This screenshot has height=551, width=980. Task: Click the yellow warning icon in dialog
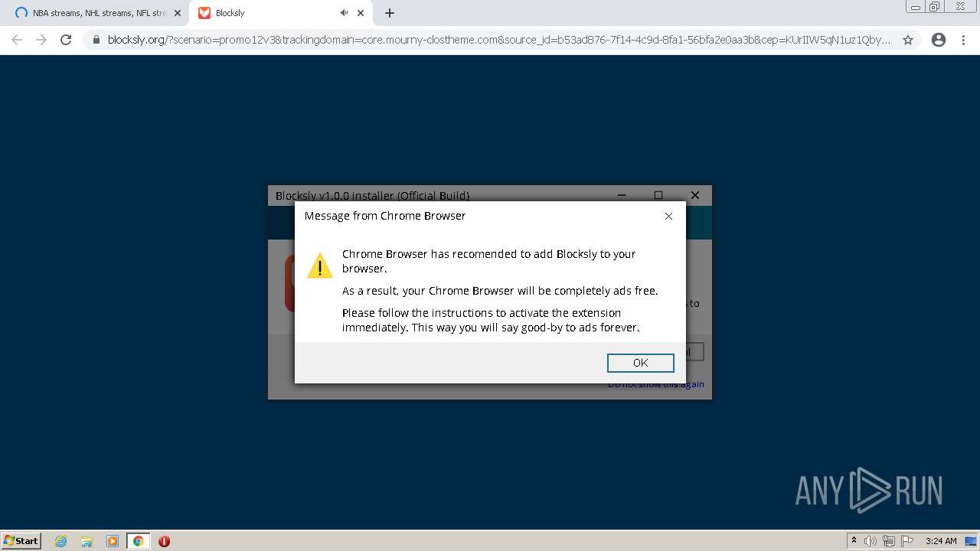320,266
